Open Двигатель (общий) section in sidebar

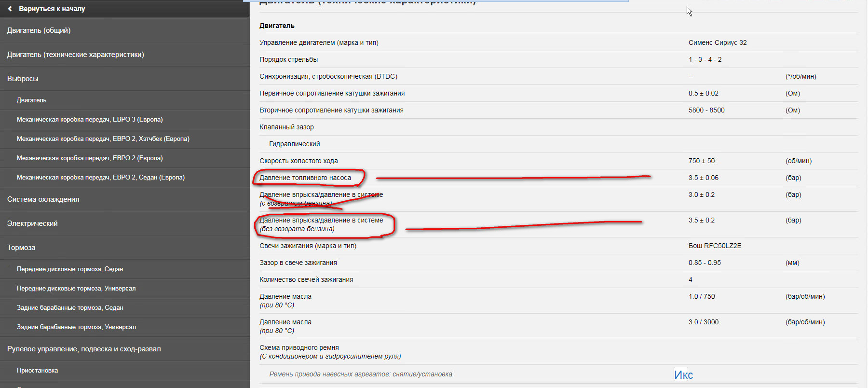(39, 30)
